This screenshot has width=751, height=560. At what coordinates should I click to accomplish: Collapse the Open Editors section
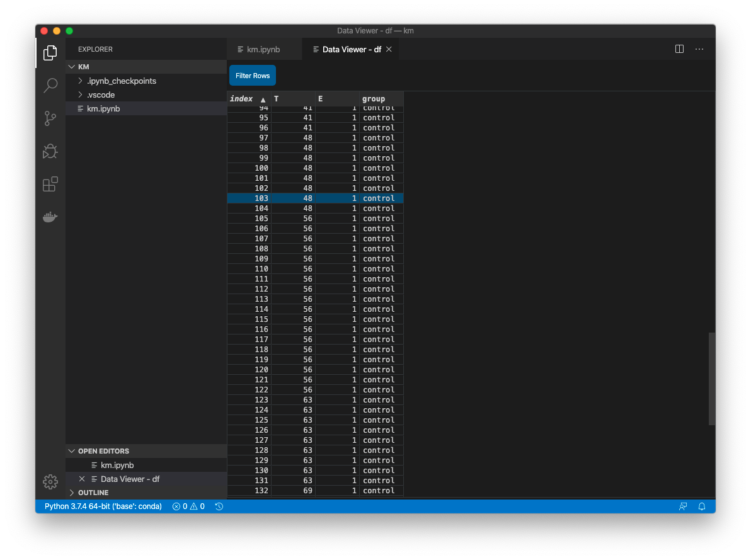point(72,451)
